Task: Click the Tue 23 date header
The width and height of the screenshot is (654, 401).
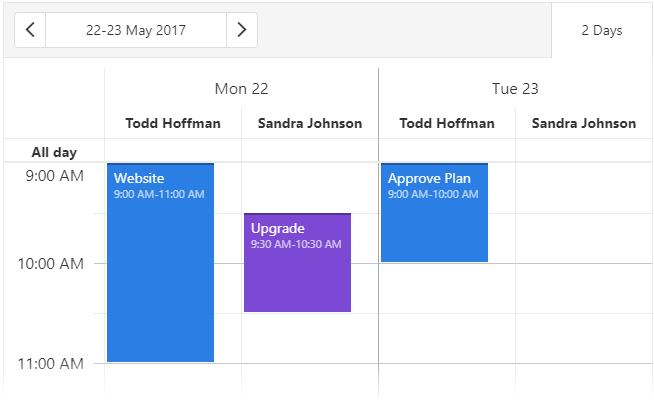Action: (515, 89)
